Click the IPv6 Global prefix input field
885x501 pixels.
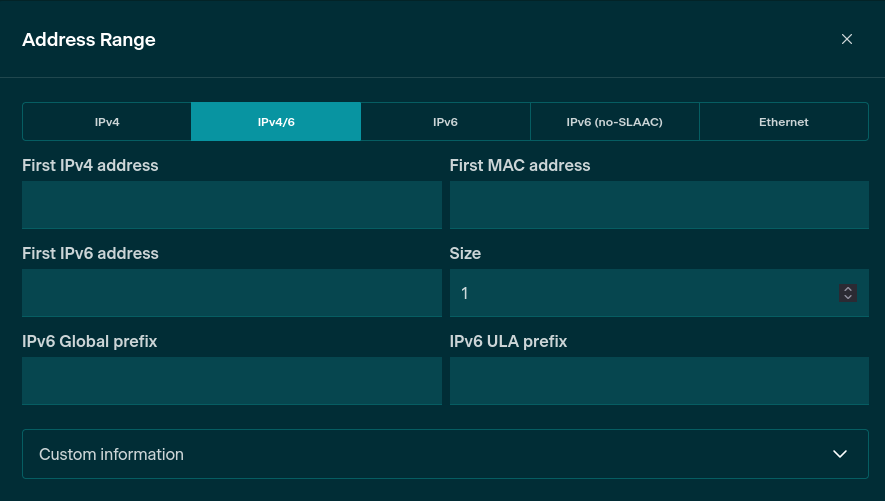231,381
